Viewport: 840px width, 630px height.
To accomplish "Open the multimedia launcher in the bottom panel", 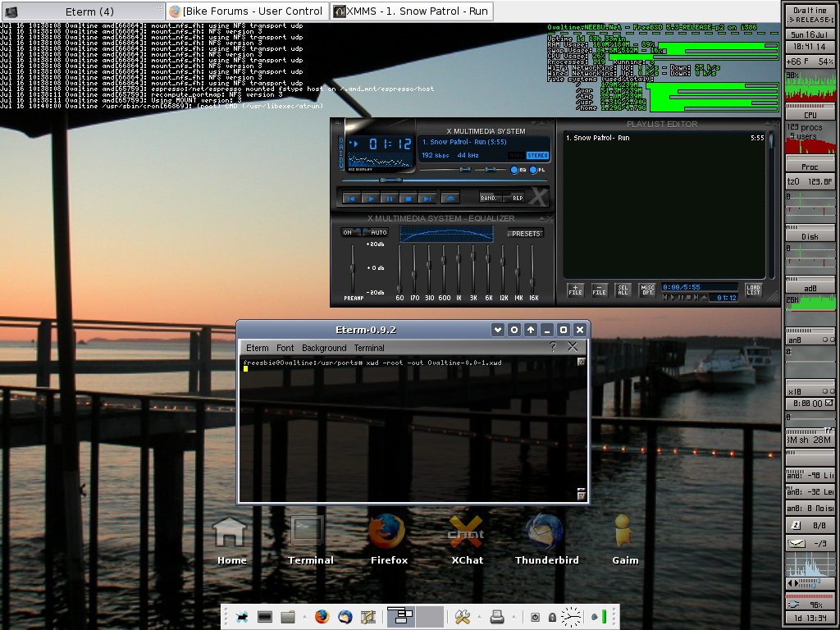I will tap(368, 617).
